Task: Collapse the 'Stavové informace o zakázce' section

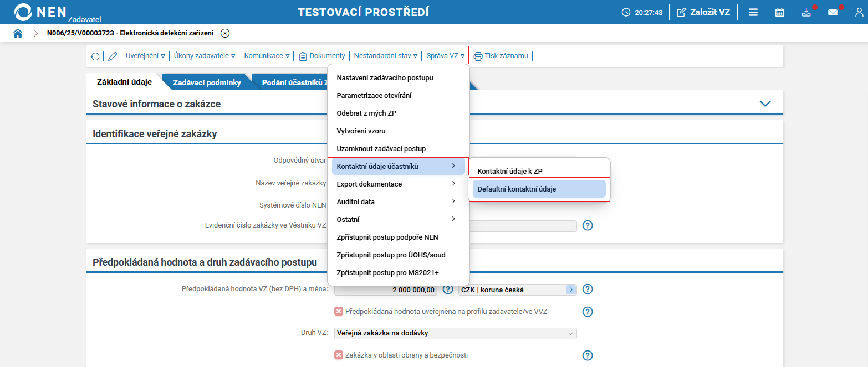Action: coord(766,103)
